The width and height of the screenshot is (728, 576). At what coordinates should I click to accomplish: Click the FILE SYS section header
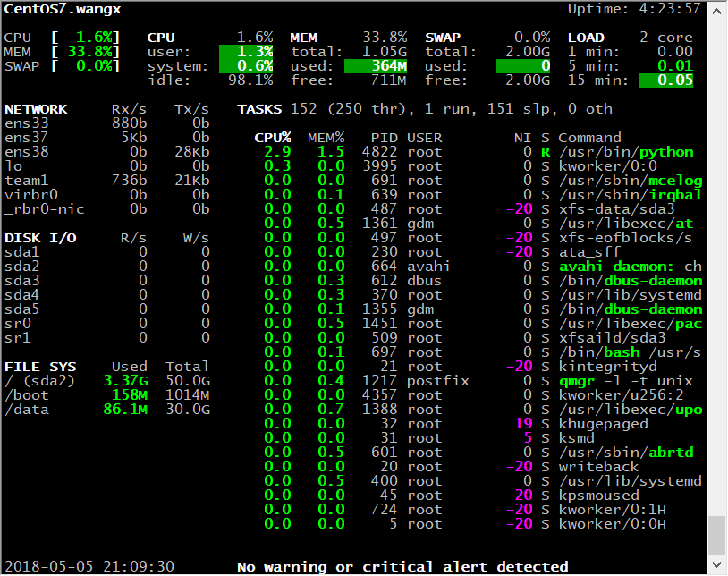click(40, 367)
